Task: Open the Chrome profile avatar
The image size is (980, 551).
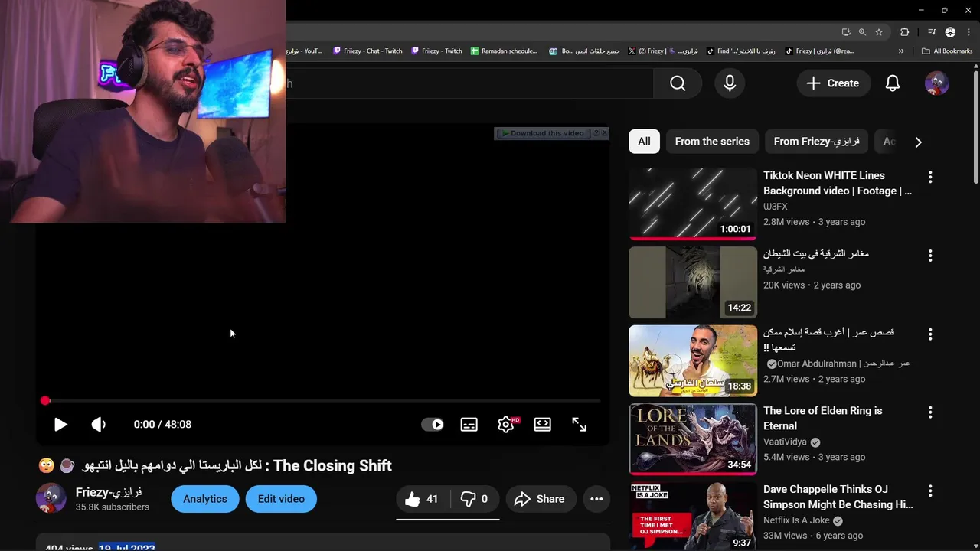Action: (x=950, y=32)
